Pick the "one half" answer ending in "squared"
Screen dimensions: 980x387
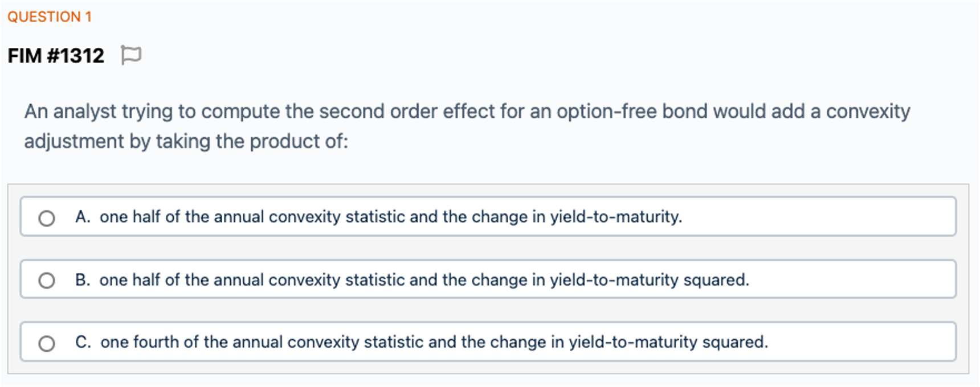(424, 280)
